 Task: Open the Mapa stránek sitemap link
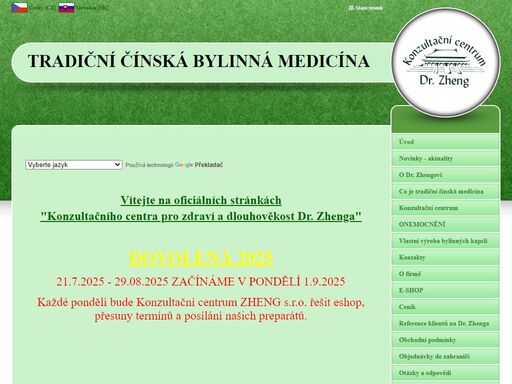pos(366,8)
